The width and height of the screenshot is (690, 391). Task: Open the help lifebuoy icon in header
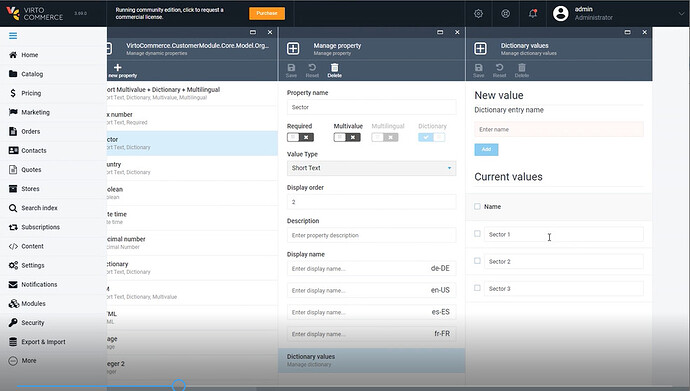coord(506,14)
